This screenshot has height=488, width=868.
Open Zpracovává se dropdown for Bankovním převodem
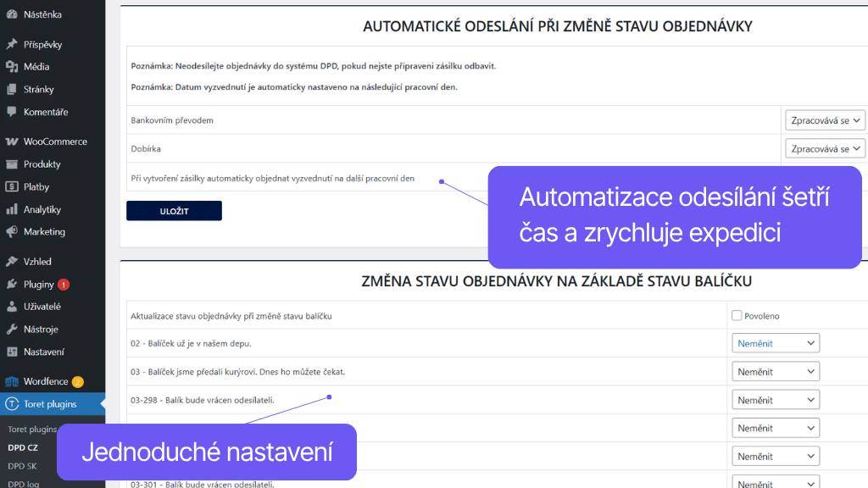(826, 119)
